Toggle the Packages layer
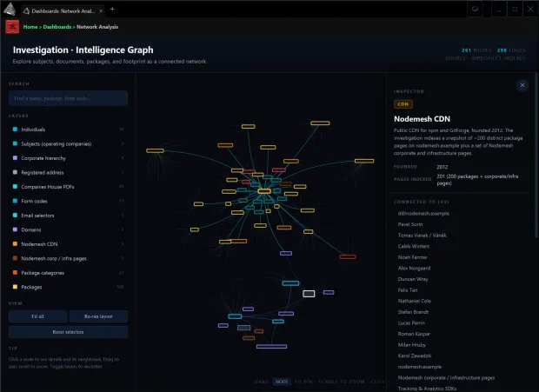This screenshot has height=392, width=539. click(68, 287)
